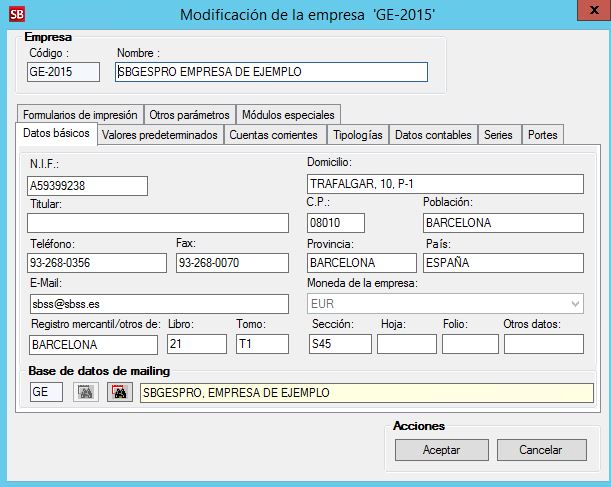
Task: Select the Módulos especiales tab
Action: 289,115
